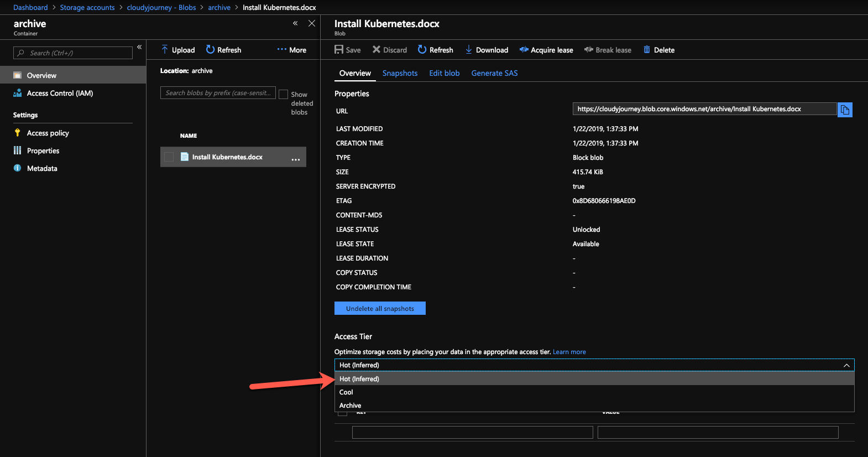The height and width of the screenshot is (457, 868).
Task: Open the archive breadcrumb link
Action: tap(219, 7)
